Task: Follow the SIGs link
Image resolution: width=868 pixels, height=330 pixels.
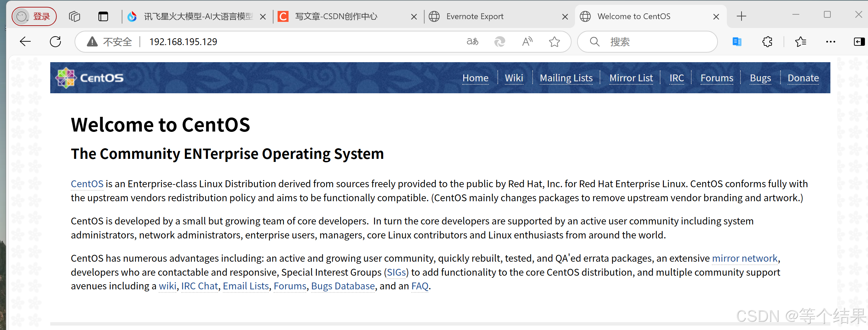Action: point(396,272)
